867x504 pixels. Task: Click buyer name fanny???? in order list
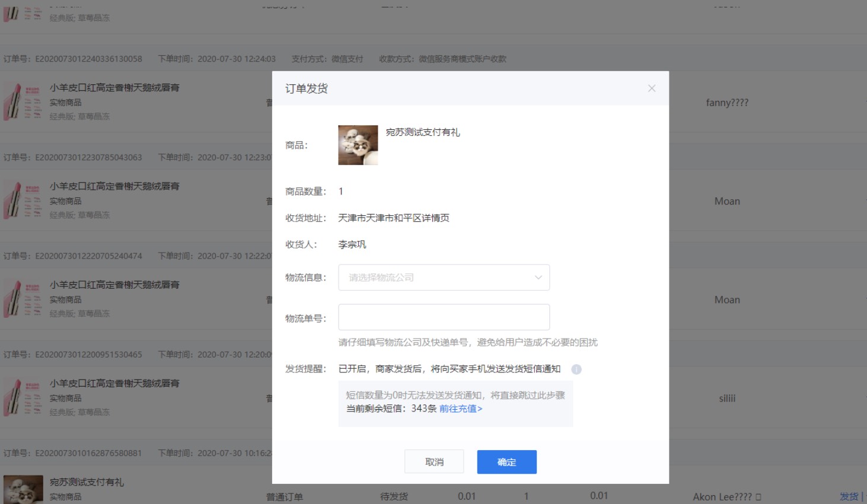pos(727,103)
